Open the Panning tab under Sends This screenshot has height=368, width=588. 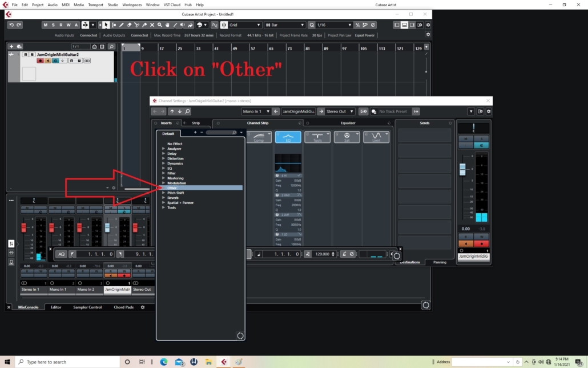coord(440,262)
